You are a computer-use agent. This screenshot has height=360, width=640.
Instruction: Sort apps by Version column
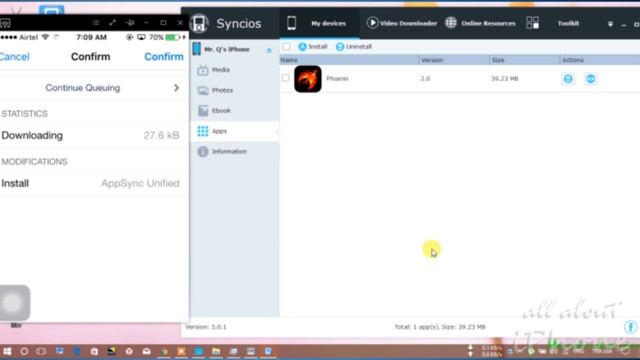pos(454,60)
